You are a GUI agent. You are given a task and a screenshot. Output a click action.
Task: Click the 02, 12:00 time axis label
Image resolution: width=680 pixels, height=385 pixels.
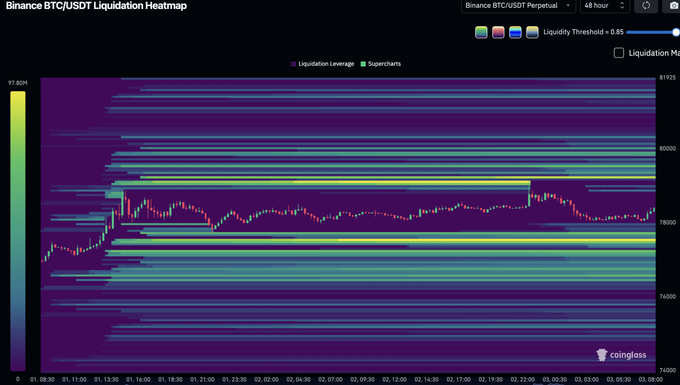click(x=394, y=379)
